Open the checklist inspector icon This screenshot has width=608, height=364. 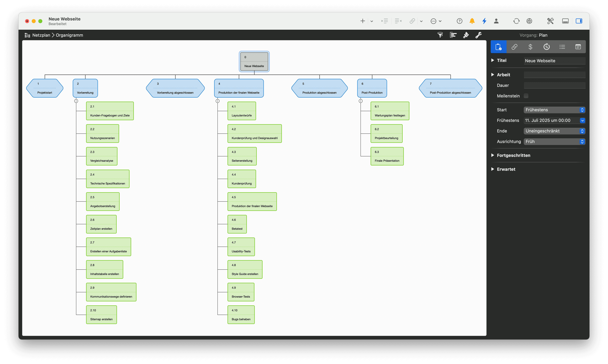point(562,47)
